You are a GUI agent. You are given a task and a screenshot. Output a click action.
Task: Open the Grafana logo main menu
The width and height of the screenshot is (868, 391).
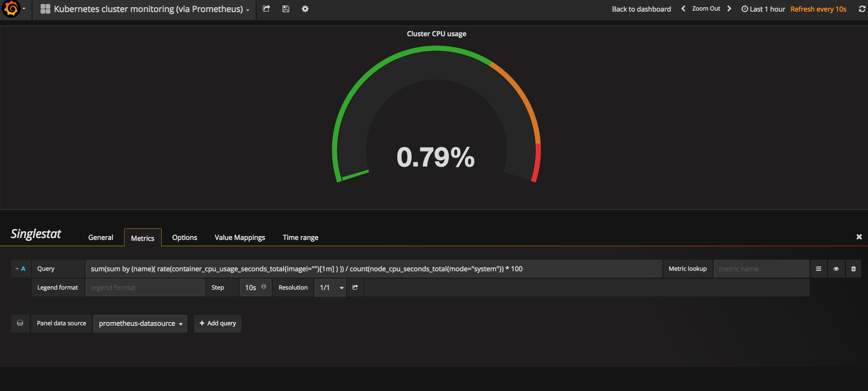coord(13,9)
